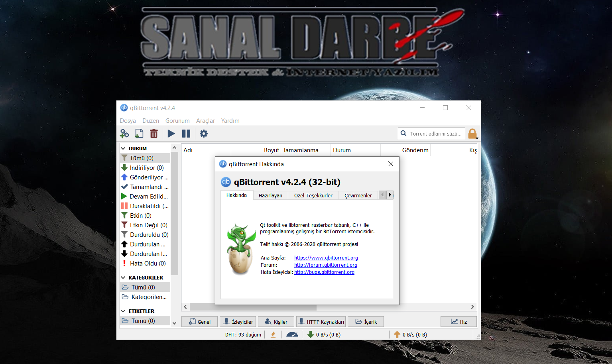
Task: Select the İndiriliyor (0) filter
Action: click(145, 167)
